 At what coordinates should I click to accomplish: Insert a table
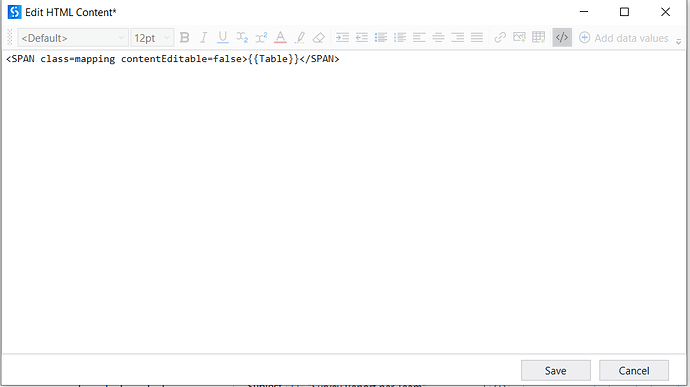click(x=539, y=38)
